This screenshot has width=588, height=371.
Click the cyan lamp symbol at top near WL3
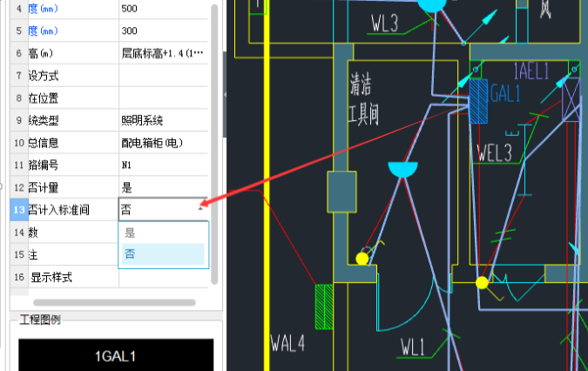[x=429, y=5]
